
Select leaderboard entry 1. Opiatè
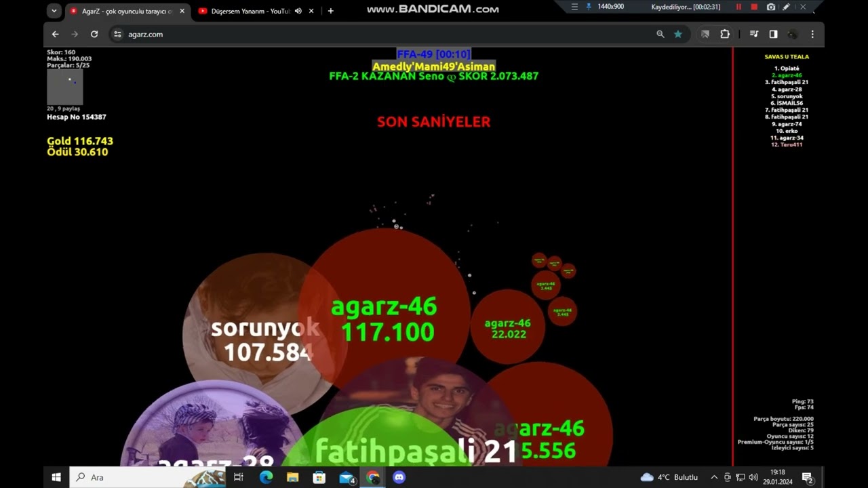coord(787,68)
